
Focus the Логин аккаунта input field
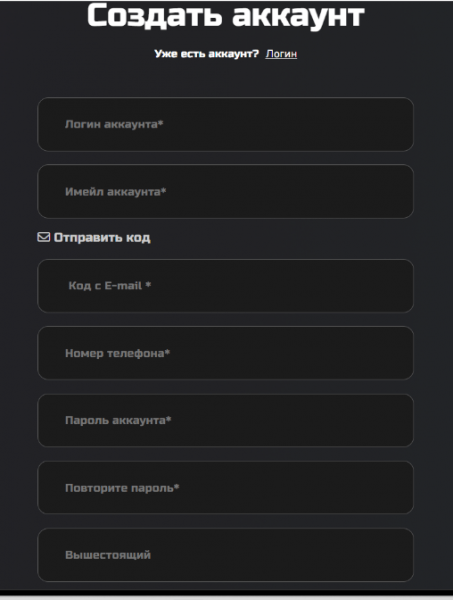[225, 124]
